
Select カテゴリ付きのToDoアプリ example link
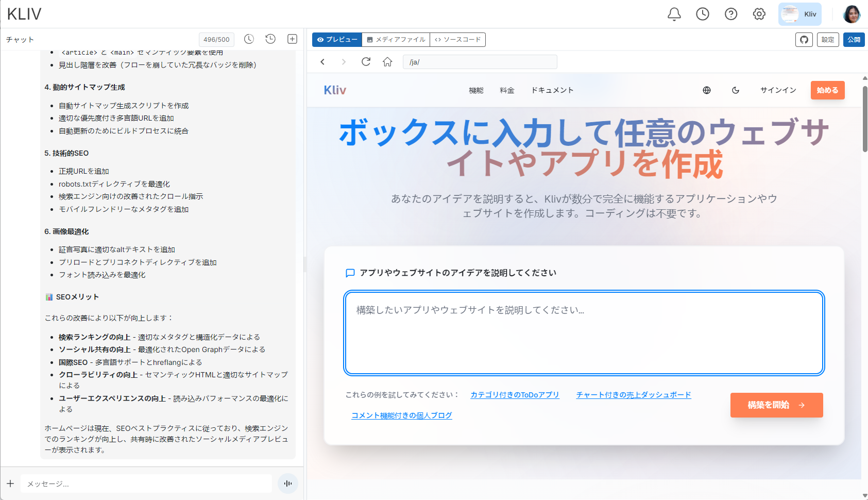click(x=515, y=395)
